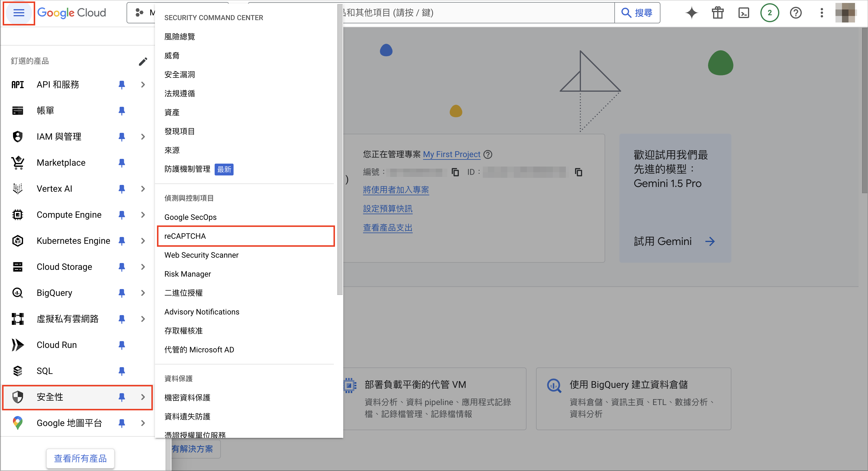The width and height of the screenshot is (868, 471).
Task: Unpin 帳單 from pinned products
Action: (122, 111)
